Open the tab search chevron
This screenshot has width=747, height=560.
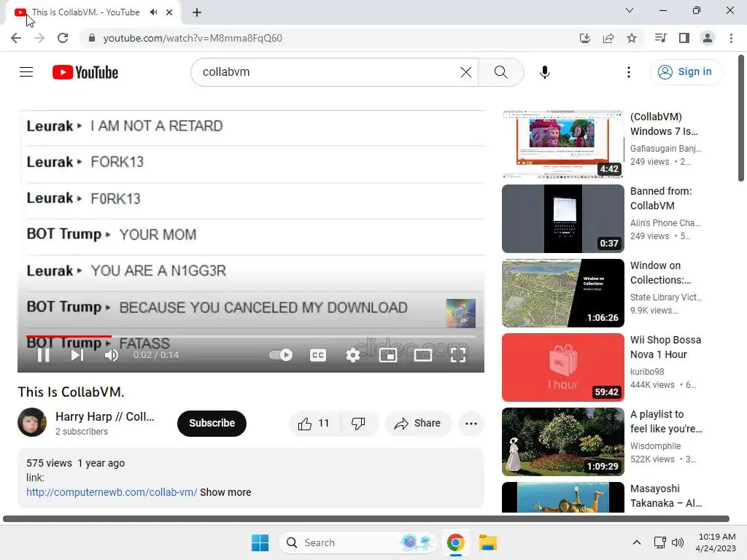[x=629, y=10]
